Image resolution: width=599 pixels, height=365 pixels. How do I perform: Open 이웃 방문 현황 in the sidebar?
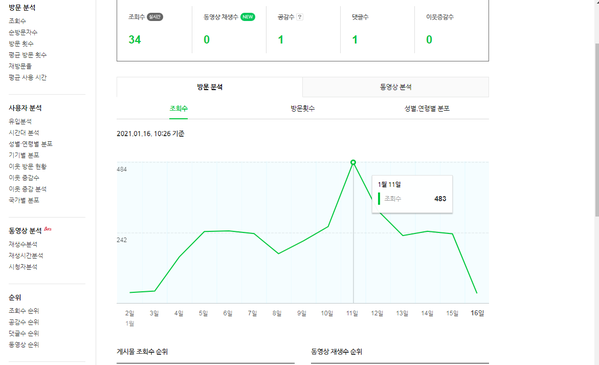pyautogui.click(x=28, y=167)
